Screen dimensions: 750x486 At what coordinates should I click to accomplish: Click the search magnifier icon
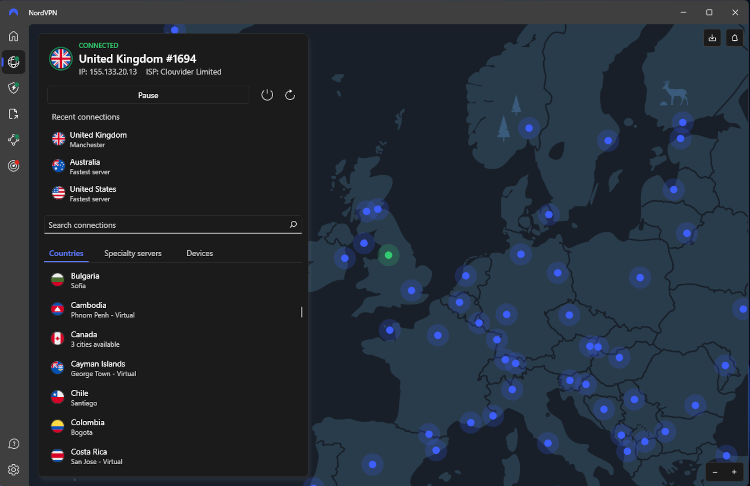293,224
